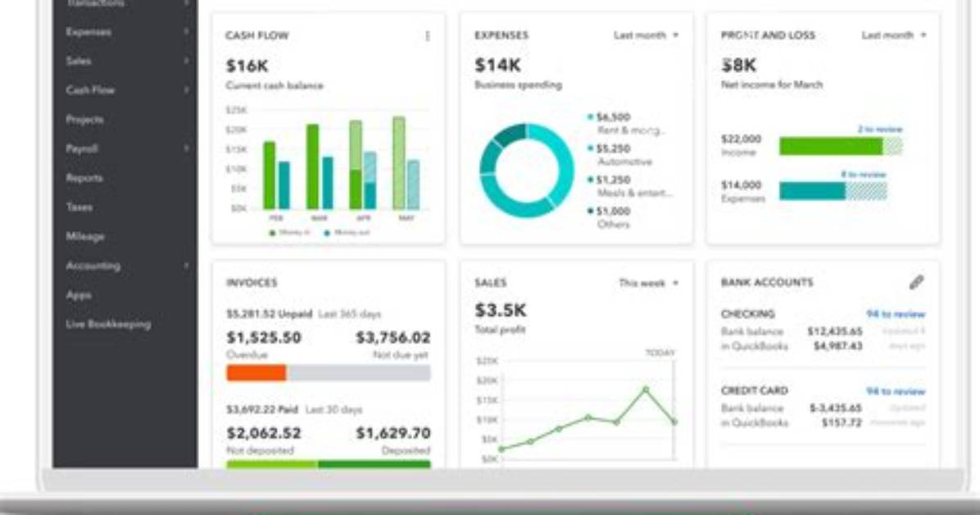Click the $1,250 Meals & entertainment legend entry
980x515 pixels.
click(630, 186)
